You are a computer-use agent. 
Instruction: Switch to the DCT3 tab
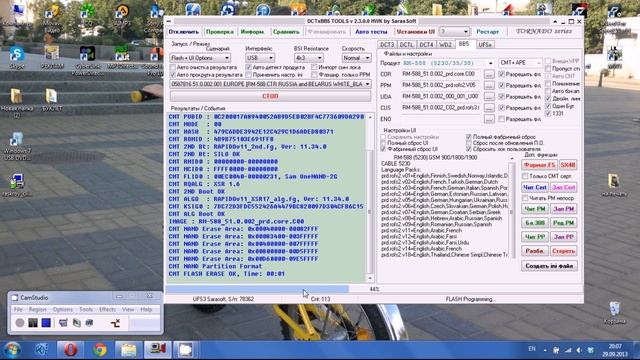click(387, 44)
